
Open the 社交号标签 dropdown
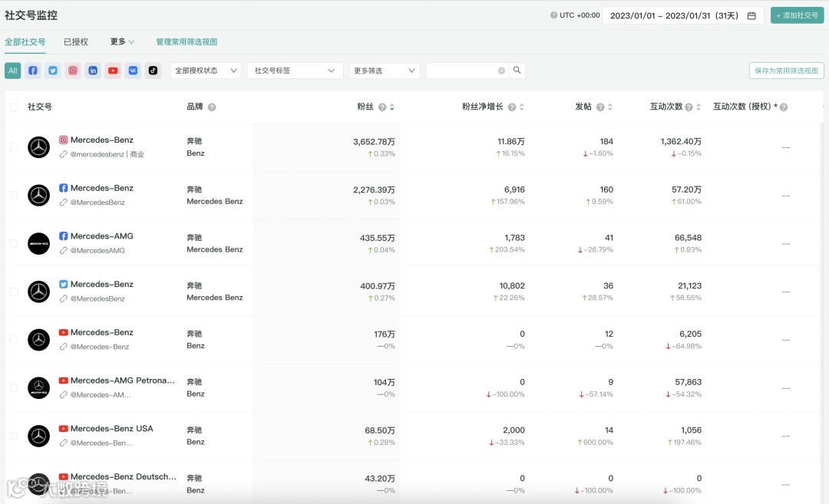295,71
